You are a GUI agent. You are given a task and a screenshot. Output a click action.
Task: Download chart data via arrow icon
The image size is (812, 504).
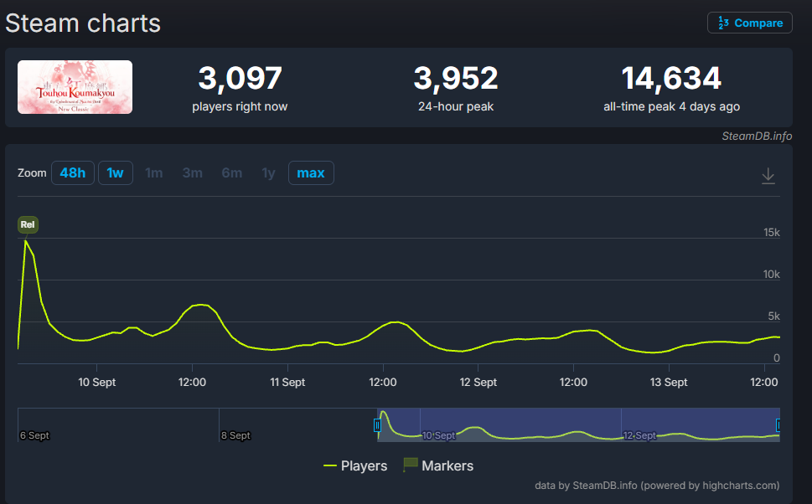pos(768,176)
